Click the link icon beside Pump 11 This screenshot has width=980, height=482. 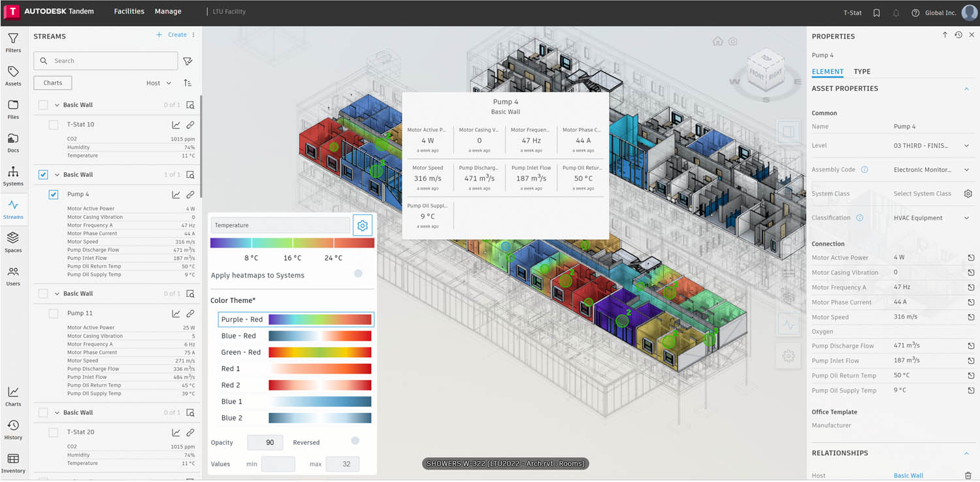click(190, 313)
